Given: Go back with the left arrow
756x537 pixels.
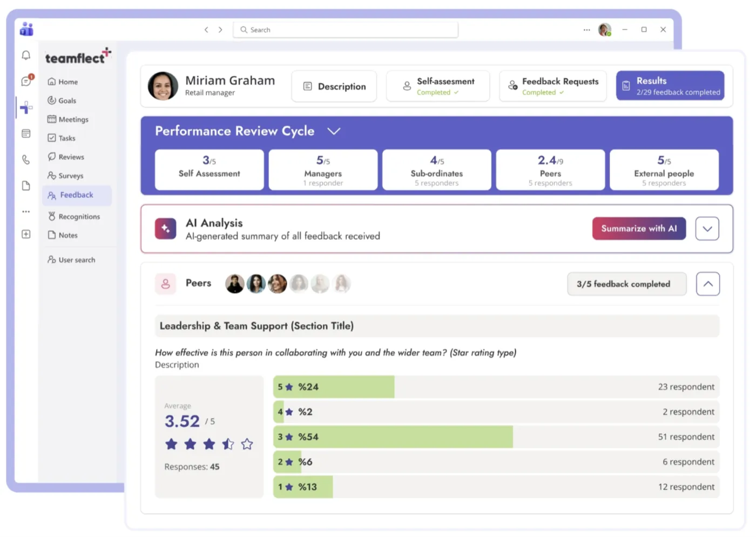Looking at the screenshot, I should (x=206, y=30).
